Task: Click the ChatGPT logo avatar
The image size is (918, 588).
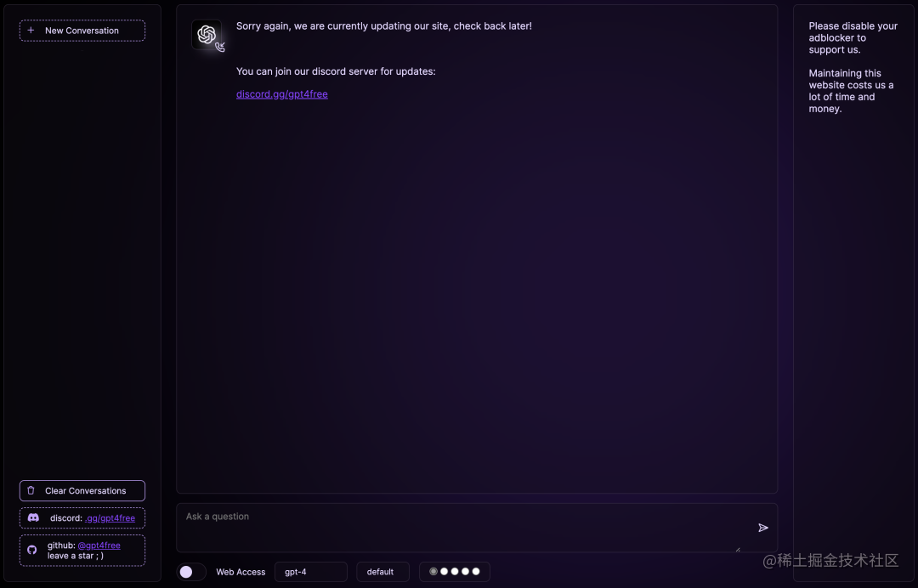Action: tap(206, 35)
